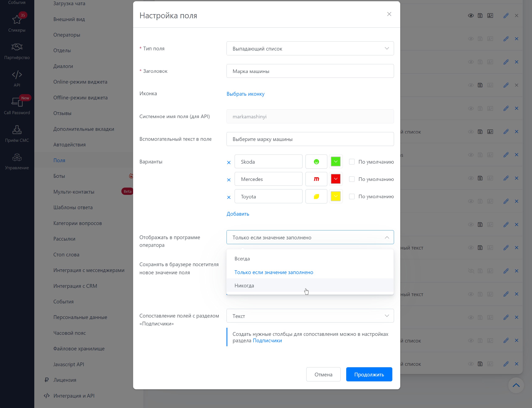This screenshot has width=532, height=408.
Task: Open the Тип поля dropdown
Action: [x=310, y=49]
